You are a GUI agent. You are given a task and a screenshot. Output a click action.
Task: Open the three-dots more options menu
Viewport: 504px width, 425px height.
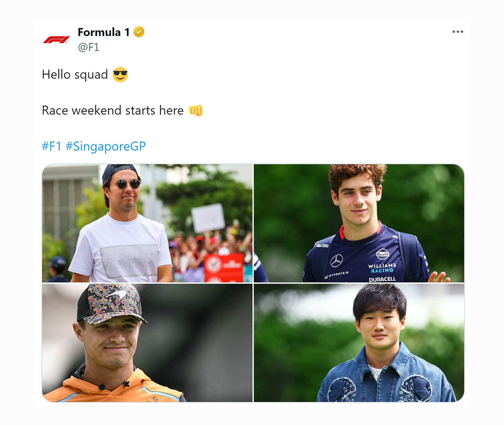(458, 32)
